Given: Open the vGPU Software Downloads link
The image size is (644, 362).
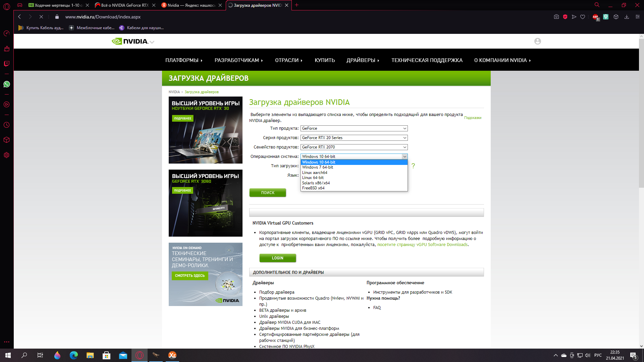Looking at the screenshot, I should click(x=423, y=245).
